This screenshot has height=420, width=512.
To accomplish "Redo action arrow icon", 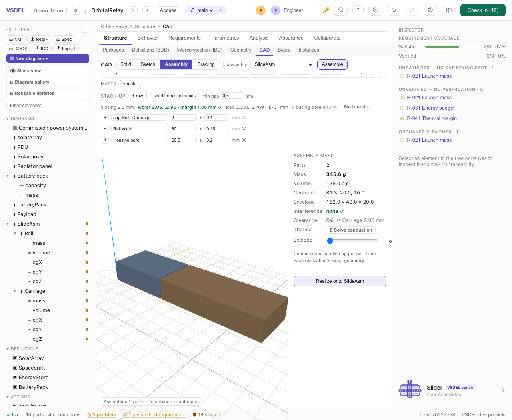I will (x=412, y=10).
